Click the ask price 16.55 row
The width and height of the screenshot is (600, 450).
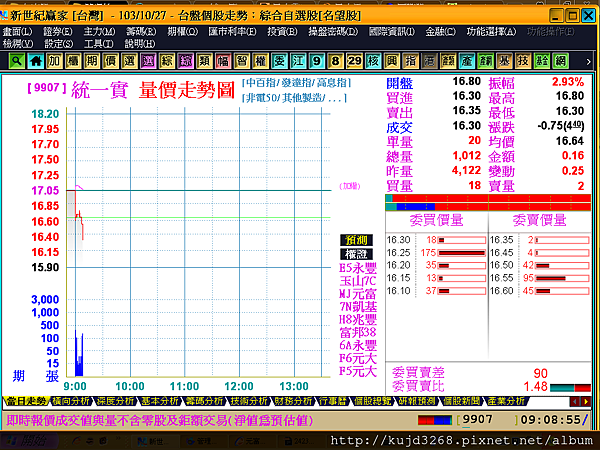[x=540, y=278]
